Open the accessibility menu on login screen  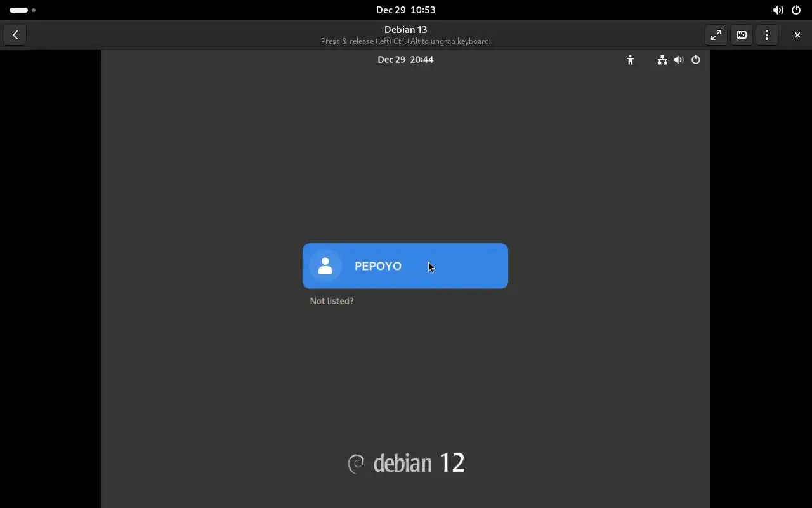[630, 60]
